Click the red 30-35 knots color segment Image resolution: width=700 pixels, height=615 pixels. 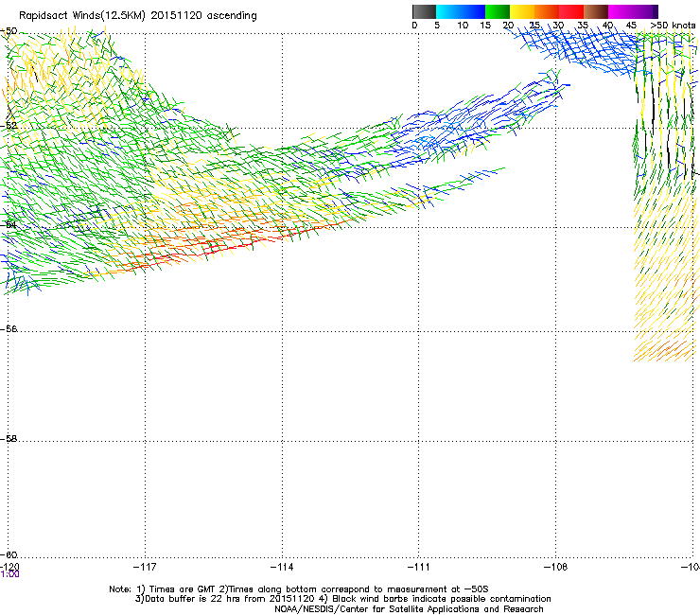(x=571, y=11)
